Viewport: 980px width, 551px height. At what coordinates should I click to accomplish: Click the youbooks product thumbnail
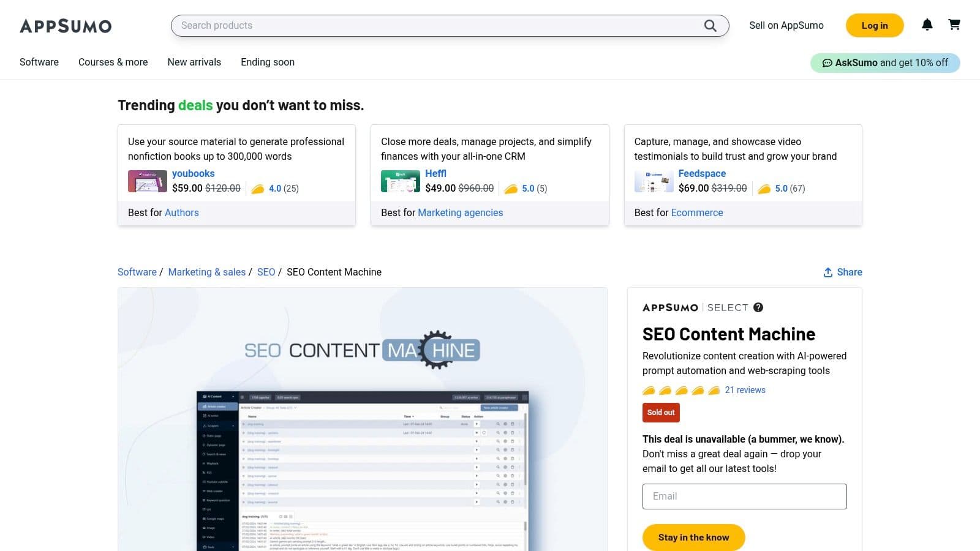click(147, 181)
